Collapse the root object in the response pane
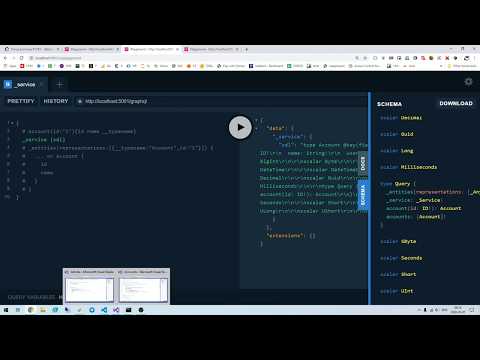The height and width of the screenshot is (360, 480). 257,120
